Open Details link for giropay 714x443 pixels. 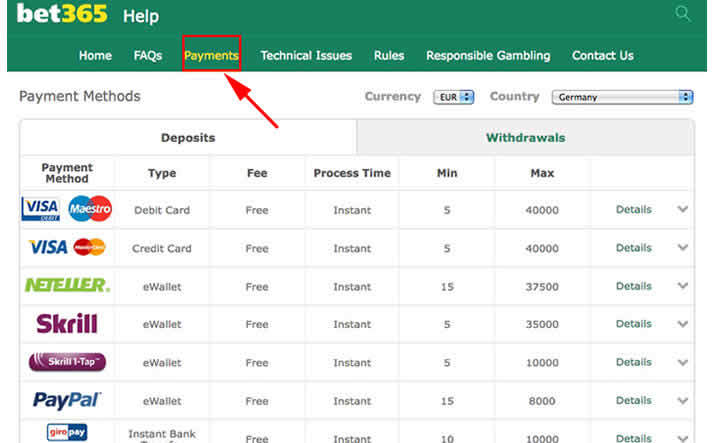click(x=634, y=438)
